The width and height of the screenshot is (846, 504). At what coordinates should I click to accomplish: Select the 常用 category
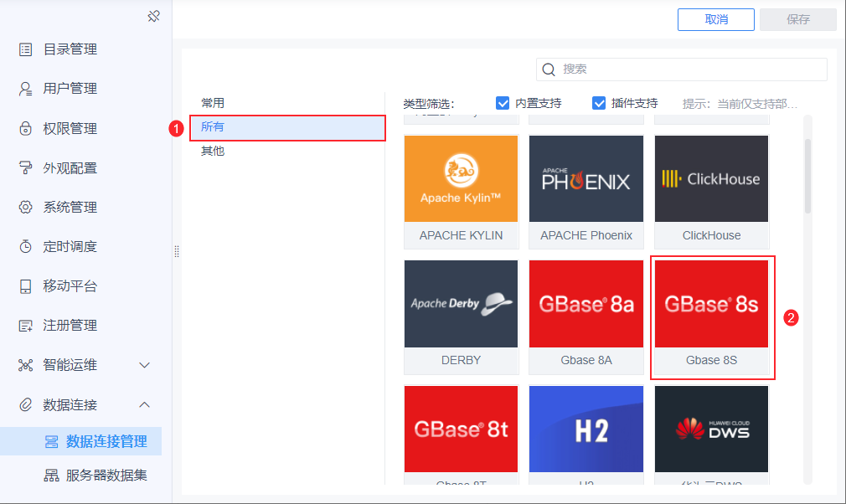coord(213,103)
